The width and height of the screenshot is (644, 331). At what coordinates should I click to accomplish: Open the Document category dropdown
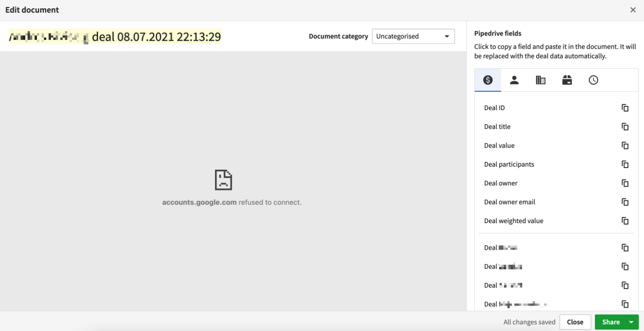413,36
